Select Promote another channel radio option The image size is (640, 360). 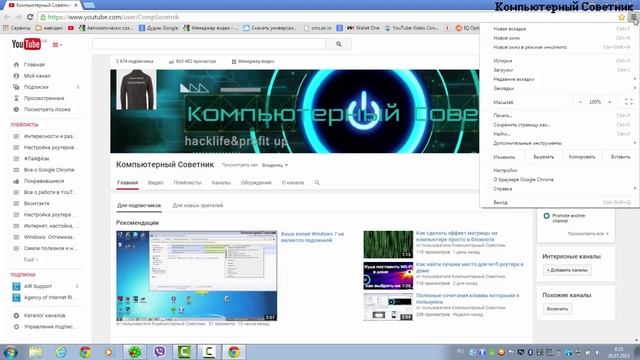[547, 216]
